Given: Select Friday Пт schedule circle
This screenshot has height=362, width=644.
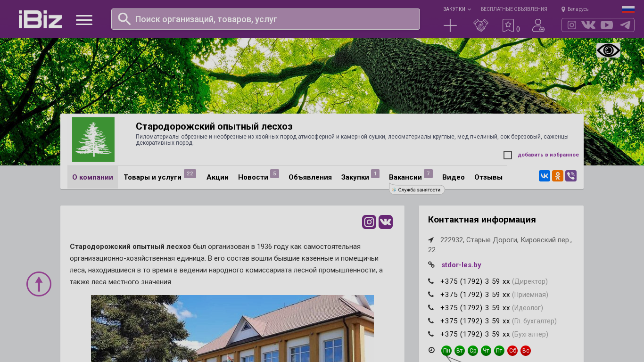Looking at the screenshot, I should coord(499,351).
